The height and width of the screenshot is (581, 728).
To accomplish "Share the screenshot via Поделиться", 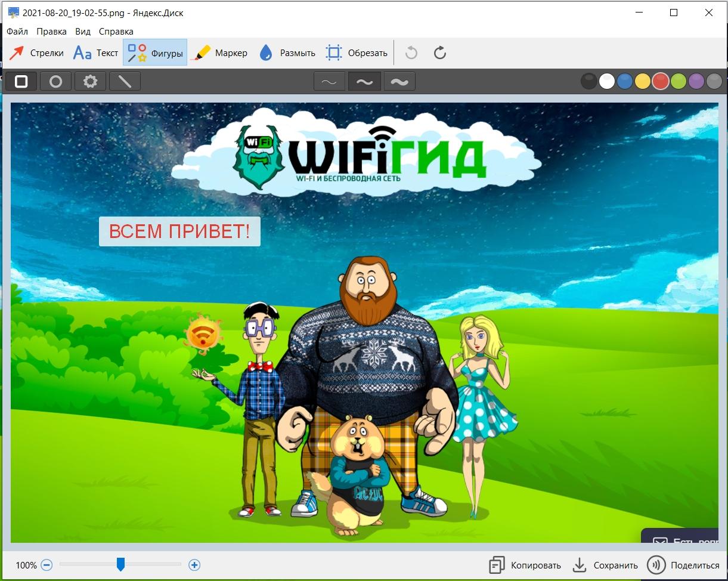I will point(684,565).
